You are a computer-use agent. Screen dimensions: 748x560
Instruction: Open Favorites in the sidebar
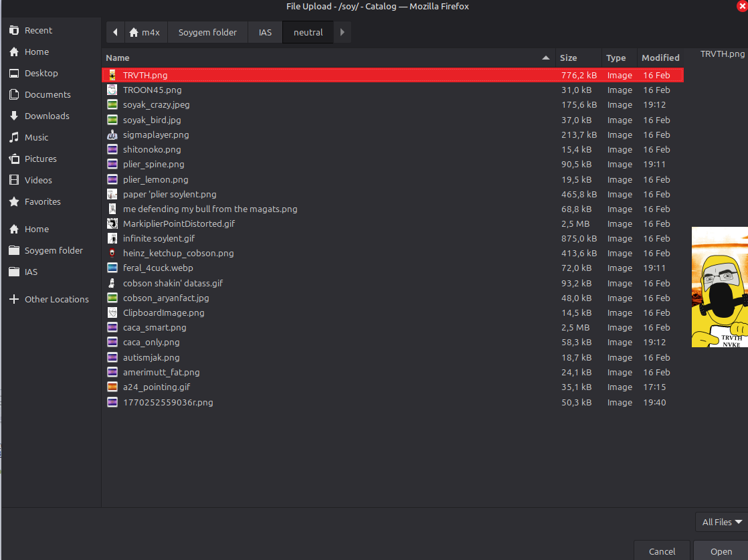[42, 202]
